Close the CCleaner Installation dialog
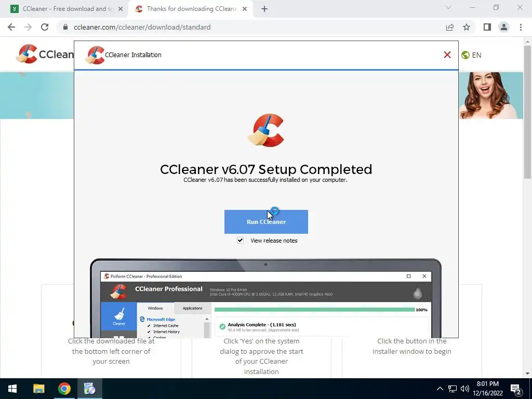This screenshot has width=532, height=399. click(447, 55)
